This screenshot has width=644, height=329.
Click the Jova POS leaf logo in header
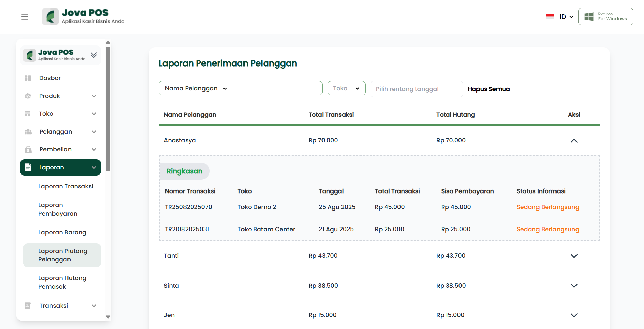[50, 17]
